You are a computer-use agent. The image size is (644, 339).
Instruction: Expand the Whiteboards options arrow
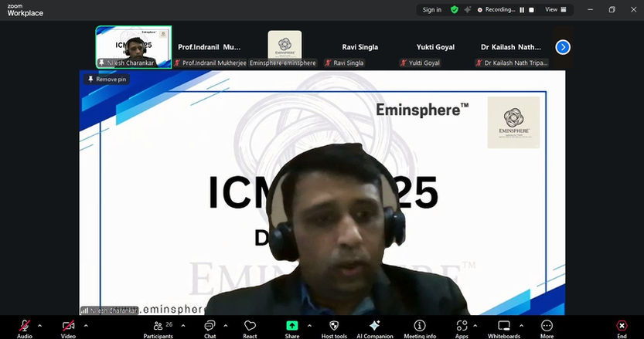521,326
